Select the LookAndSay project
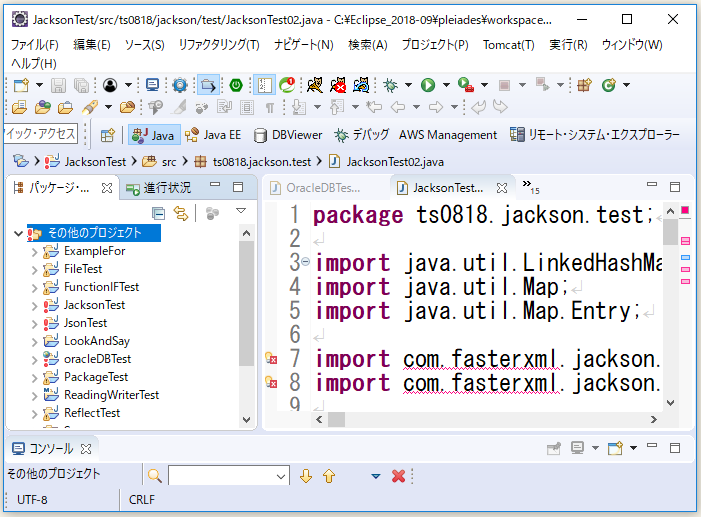701x517 pixels. pos(97,341)
